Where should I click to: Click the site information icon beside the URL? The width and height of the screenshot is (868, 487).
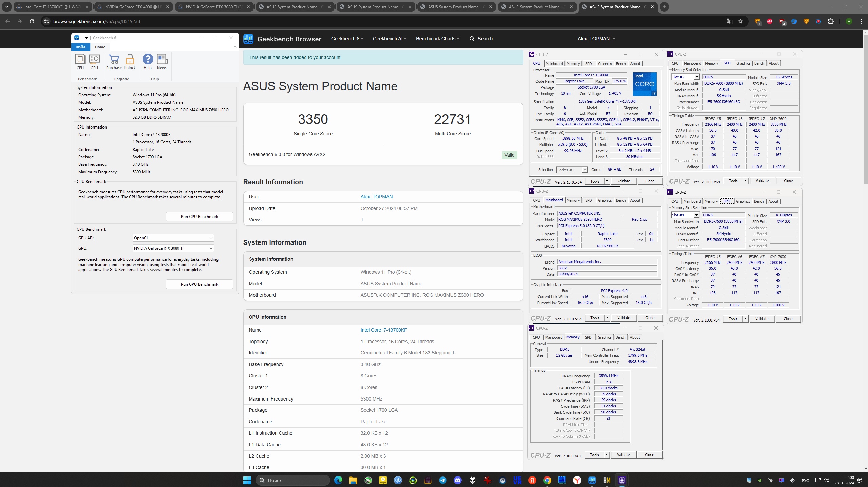(46, 21)
